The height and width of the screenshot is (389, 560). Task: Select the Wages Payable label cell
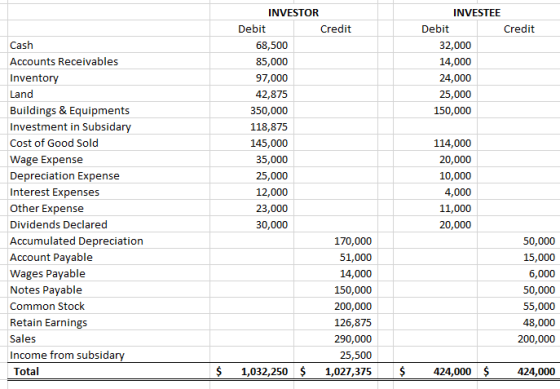pos(48,274)
